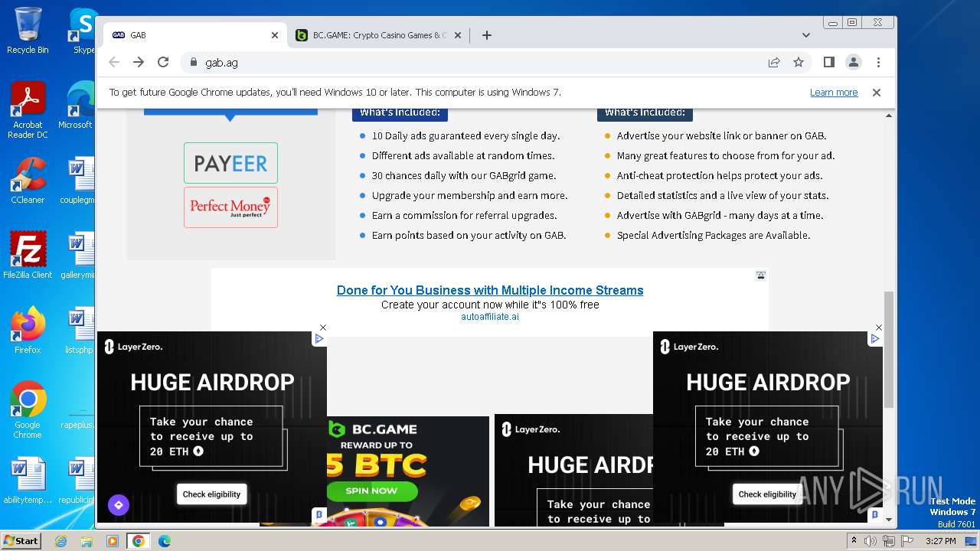Select the Recycle Bin desktop icon

(28, 31)
